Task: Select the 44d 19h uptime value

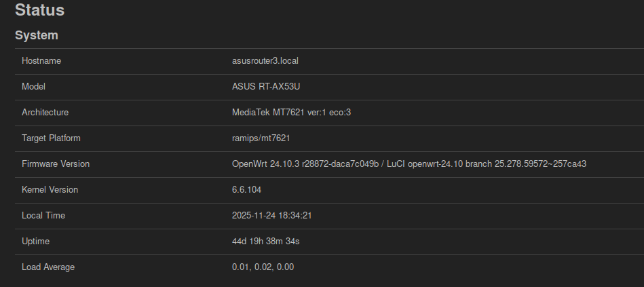Action: coord(265,242)
